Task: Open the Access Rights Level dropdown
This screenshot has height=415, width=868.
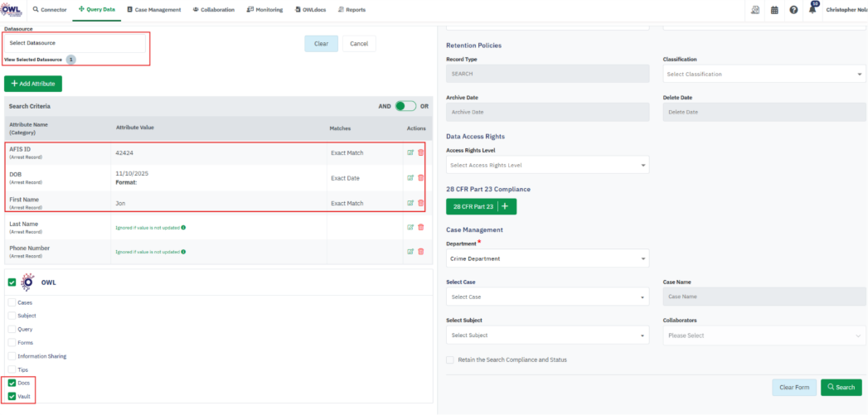Action: click(547, 166)
